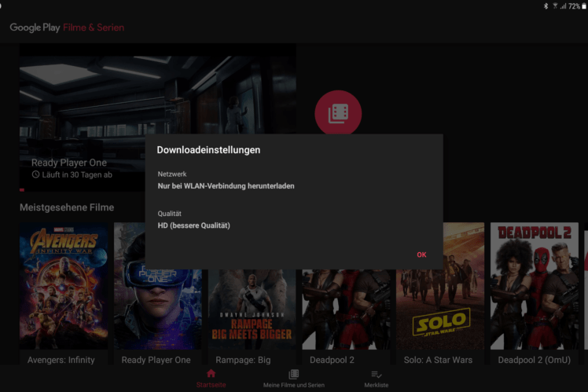Viewport: 588px width, 392px height.
Task: Select the Avengers Infinity War poster
Action: pos(64,286)
